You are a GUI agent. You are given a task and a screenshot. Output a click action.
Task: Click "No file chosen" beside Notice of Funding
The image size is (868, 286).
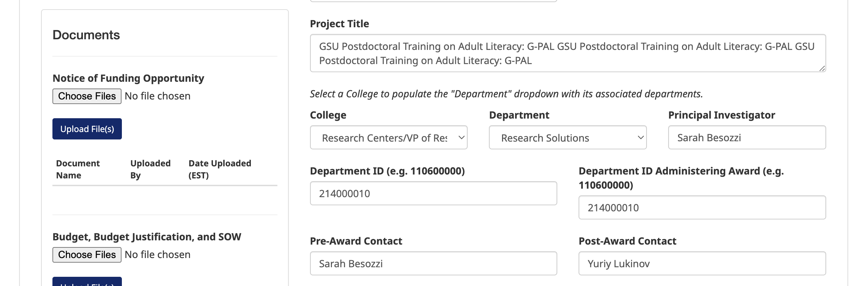(x=158, y=96)
